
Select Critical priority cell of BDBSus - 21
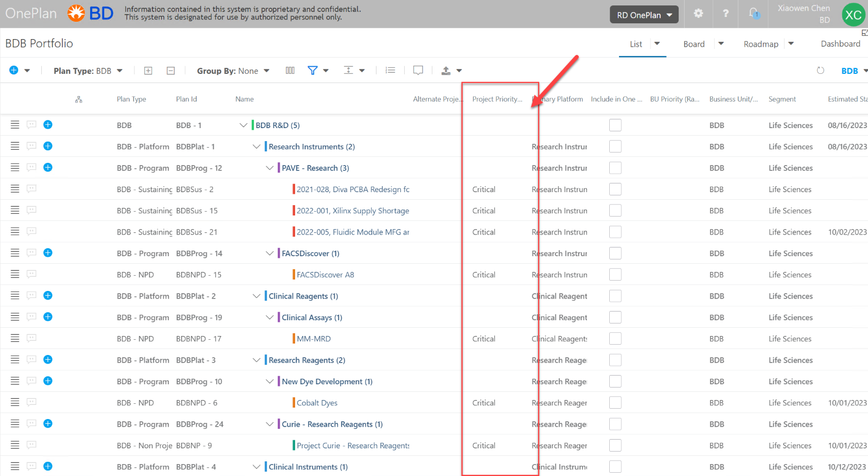(x=484, y=232)
